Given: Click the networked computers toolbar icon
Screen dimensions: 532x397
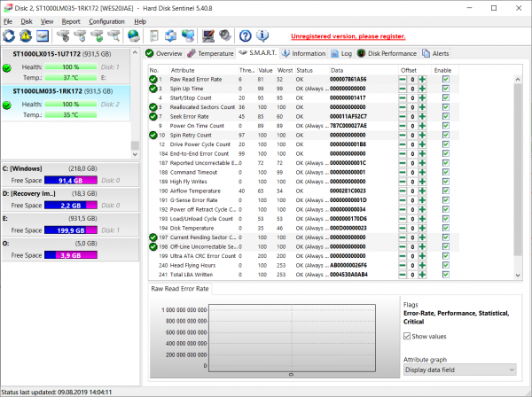Looking at the screenshot, I should tap(187, 35).
